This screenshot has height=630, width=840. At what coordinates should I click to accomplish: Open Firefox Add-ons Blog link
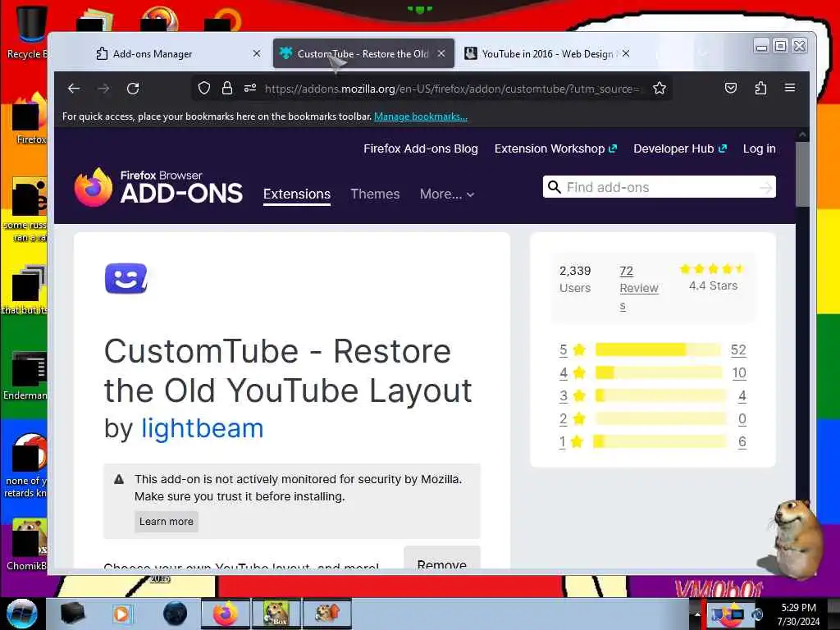click(421, 149)
